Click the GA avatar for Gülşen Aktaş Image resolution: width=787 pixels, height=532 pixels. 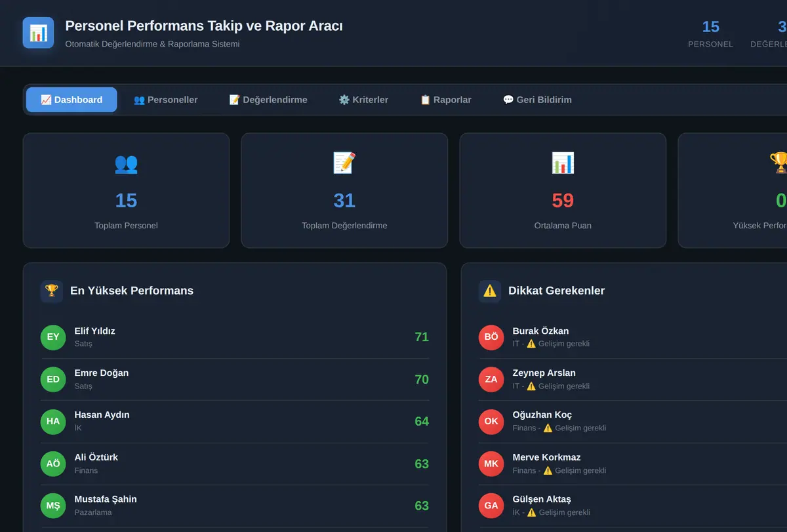491,506
